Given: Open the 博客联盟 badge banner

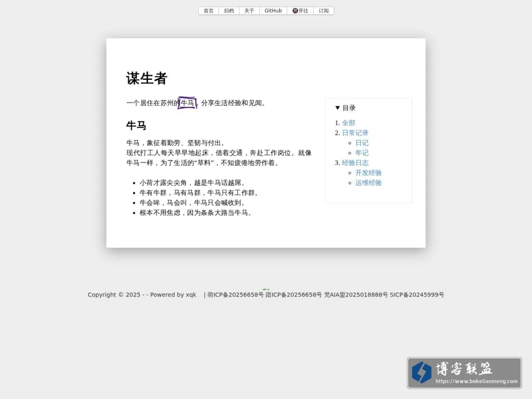Looking at the screenshot, I should pos(464,373).
